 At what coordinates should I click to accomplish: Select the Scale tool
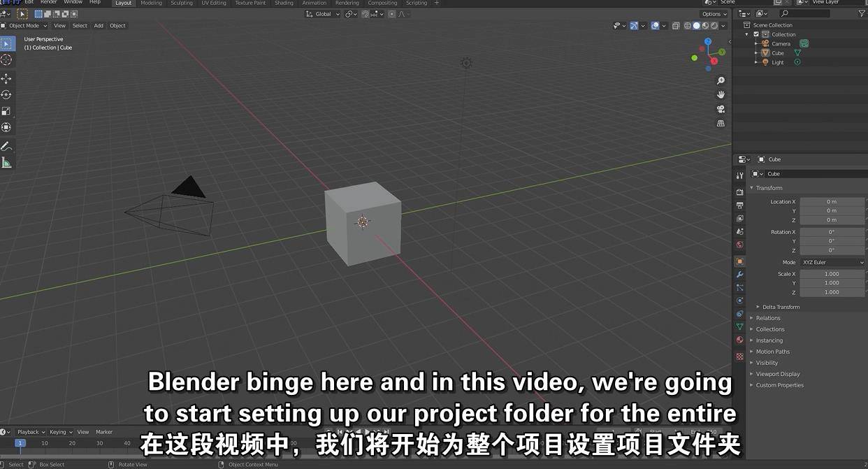click(7, 111)
